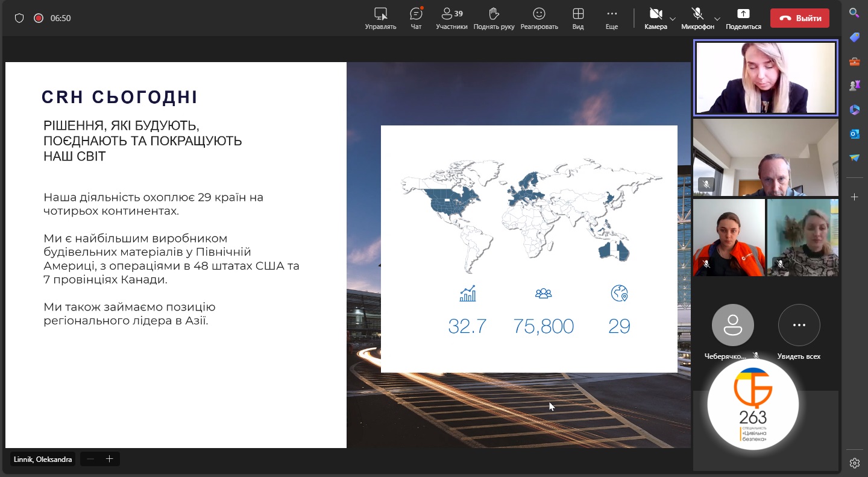Click the muted mic icon on man's tile

pyautogui.click(x=706, y=184)
